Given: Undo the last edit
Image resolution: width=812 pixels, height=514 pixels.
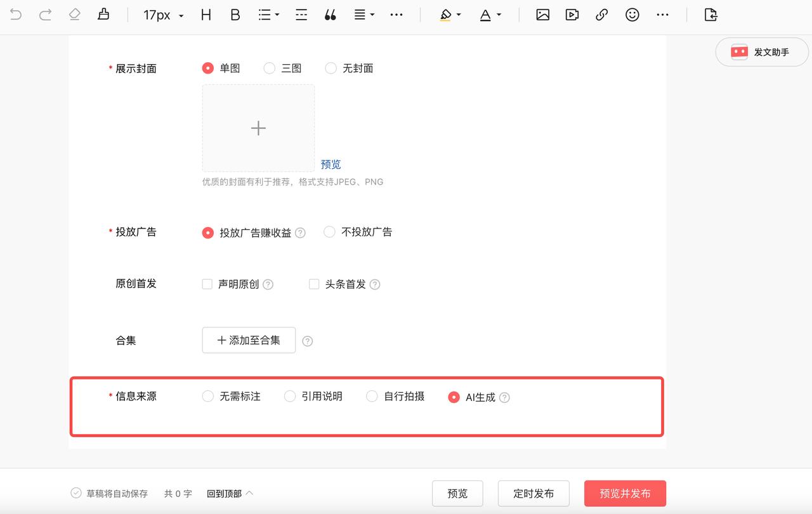Looking at the screenshot, I should coord(16,14).
